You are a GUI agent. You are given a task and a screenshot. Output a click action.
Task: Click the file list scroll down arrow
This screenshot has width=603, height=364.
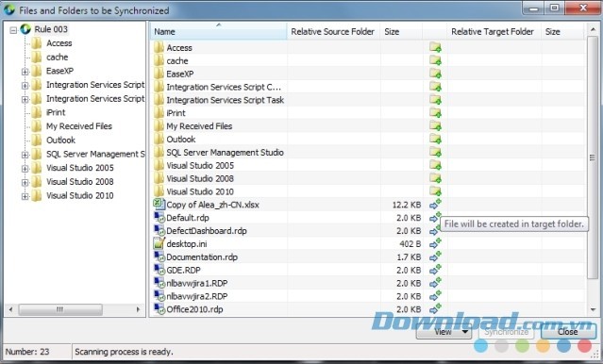[593, 309]
